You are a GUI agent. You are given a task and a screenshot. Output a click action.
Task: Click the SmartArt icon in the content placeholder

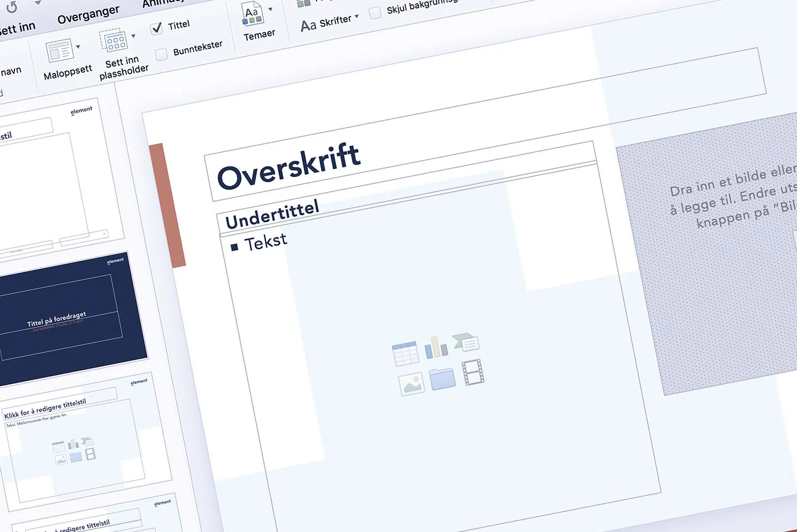pos(466,342)
